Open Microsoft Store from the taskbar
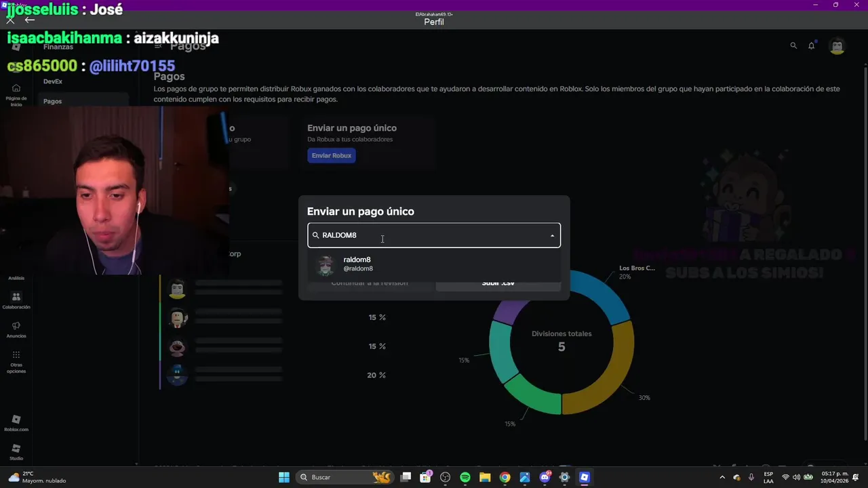Image resolution: width=868 pixels, height=488 pixels. (x=425, y=477)
